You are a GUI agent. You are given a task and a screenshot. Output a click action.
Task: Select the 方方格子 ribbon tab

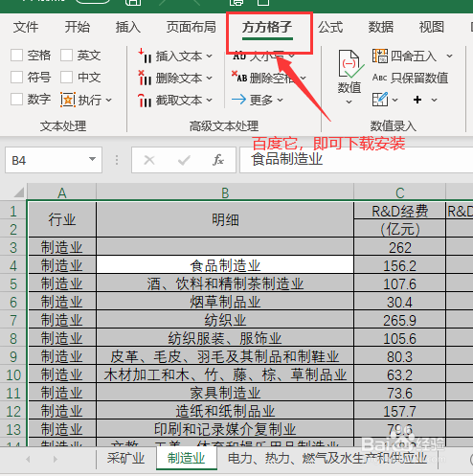267,28
